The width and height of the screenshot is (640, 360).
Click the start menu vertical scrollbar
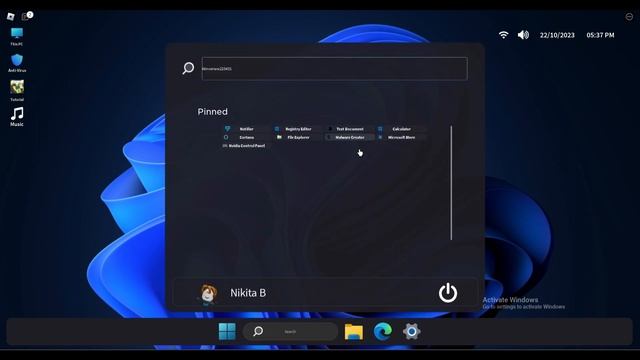click(x=451, y=183)
